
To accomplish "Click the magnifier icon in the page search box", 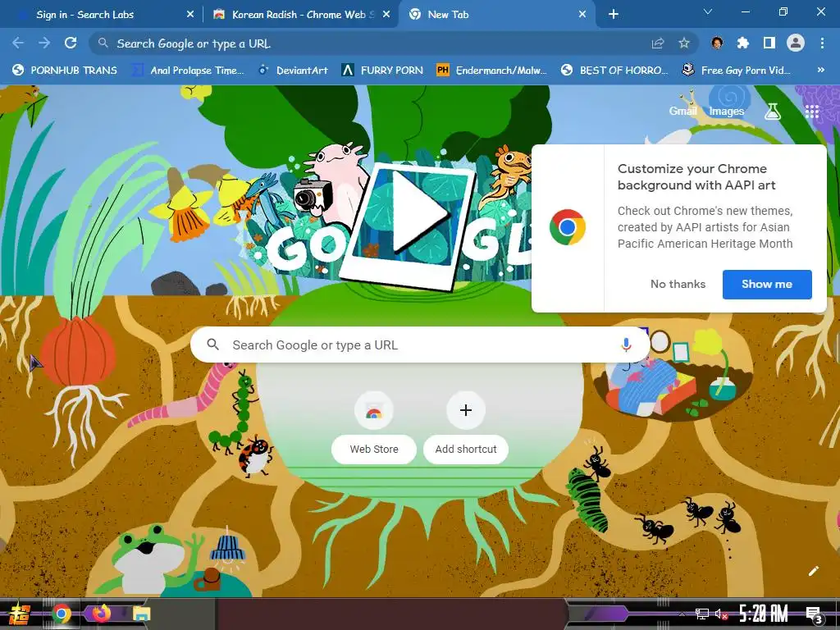I will [212, 345].
